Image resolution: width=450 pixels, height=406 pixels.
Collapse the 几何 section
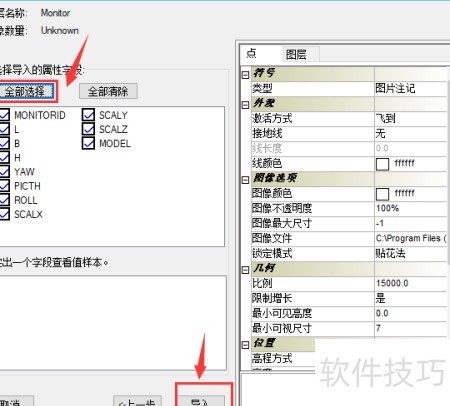(x=245, y=270)
